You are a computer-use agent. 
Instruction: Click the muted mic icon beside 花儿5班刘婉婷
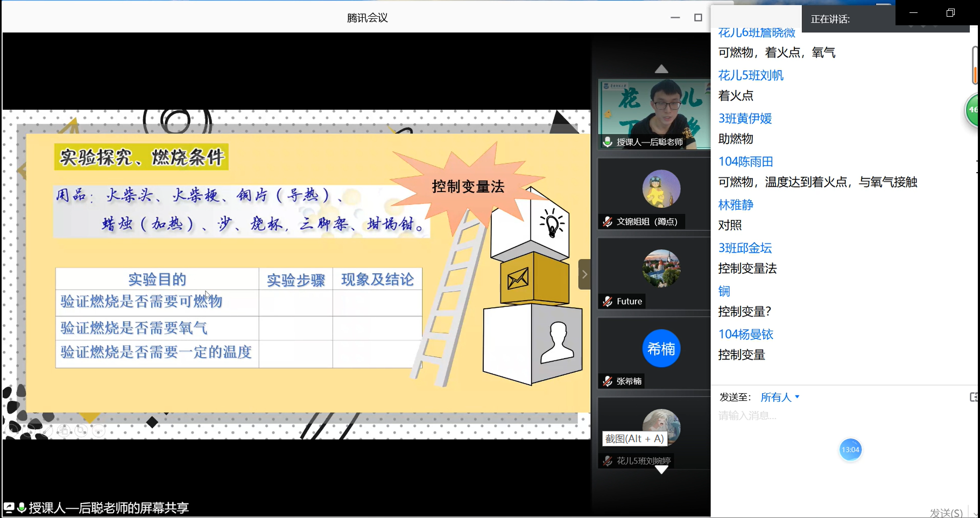[608, 461]
